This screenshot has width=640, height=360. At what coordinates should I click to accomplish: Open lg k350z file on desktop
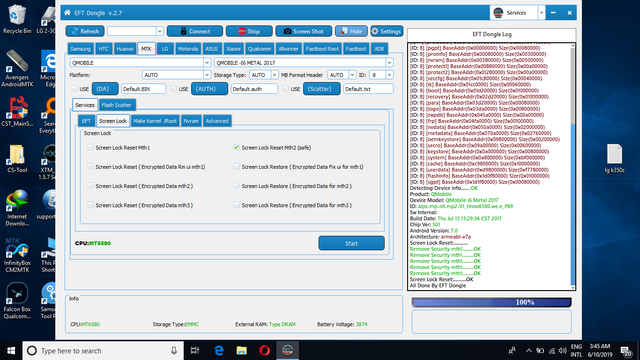pos(614,158)
